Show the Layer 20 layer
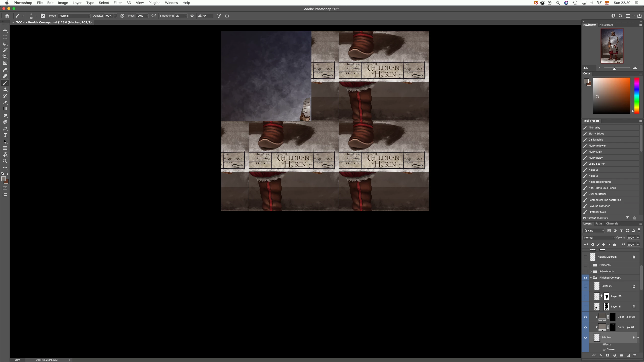Viewport: 644px width, 362px height. tap(585, 286)
